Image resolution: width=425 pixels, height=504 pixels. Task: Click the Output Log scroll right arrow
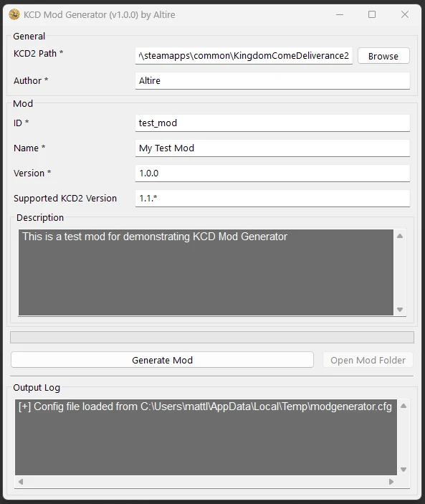tap(391, 482)
